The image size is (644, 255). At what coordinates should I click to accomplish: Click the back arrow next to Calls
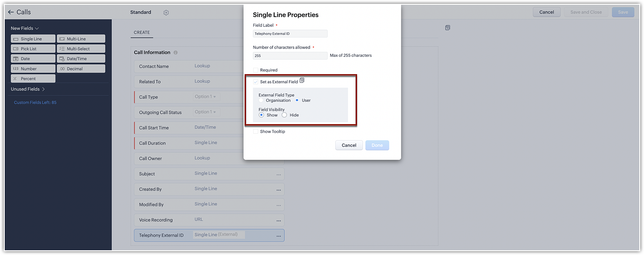(x=11, y=12)
